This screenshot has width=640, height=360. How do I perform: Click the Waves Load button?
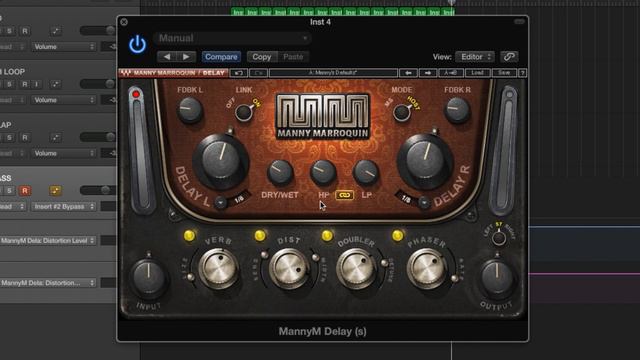point(478,73)
